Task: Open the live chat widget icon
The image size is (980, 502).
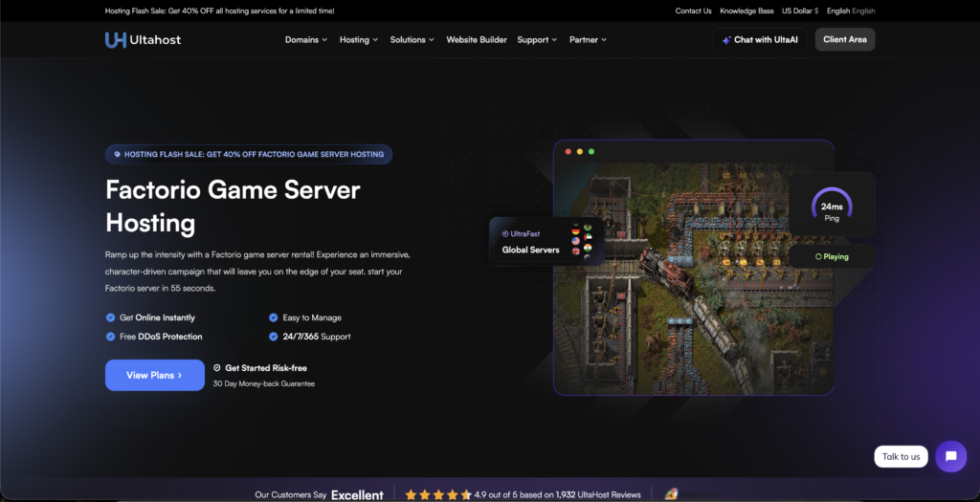Action: click(x=950, y=456)
